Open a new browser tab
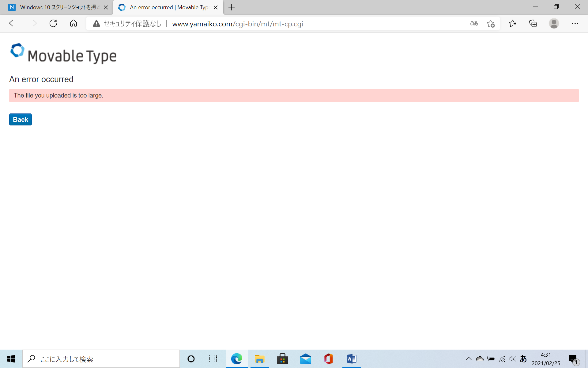Screen dimensions: 588x368 point(232,7)
